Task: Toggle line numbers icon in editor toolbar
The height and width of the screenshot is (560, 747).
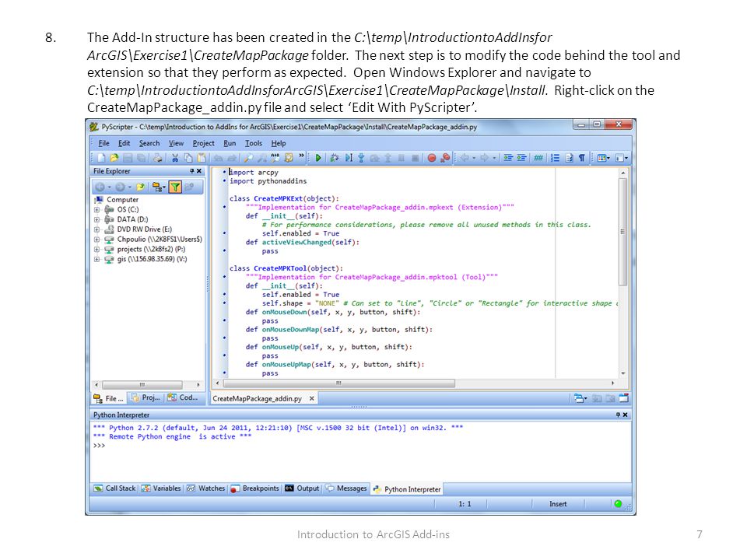Action: (555, 158)
